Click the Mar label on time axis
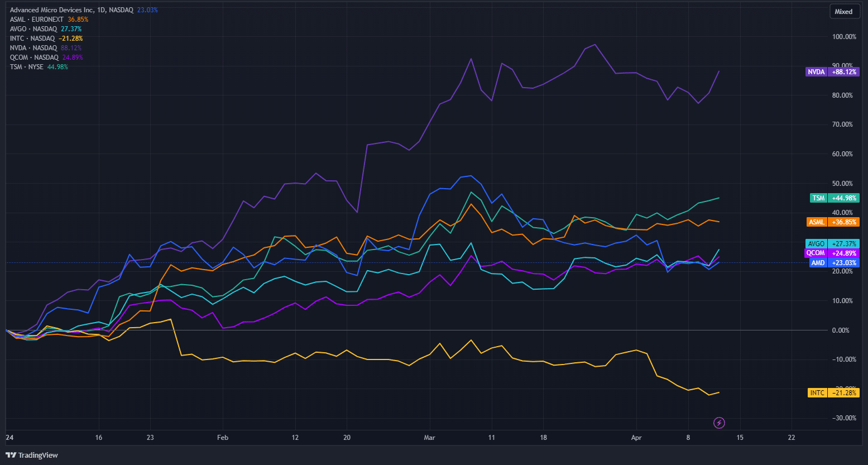 pyautogui.click(x=429, y=438)
